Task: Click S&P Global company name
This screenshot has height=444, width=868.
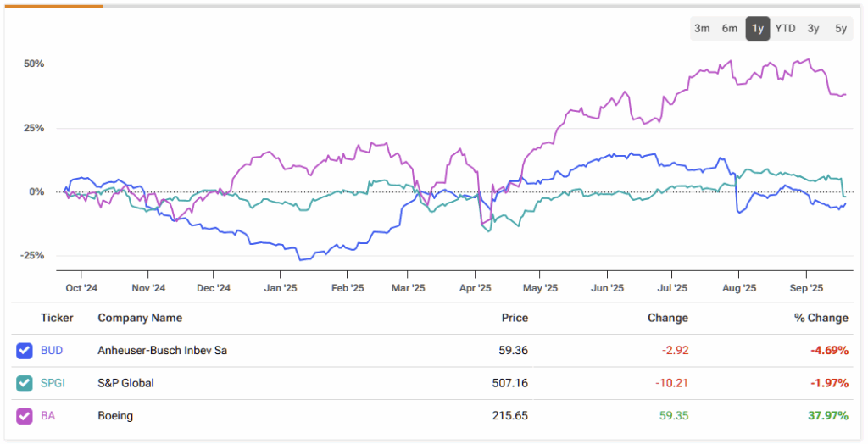Action: click(x=125, y=383)
